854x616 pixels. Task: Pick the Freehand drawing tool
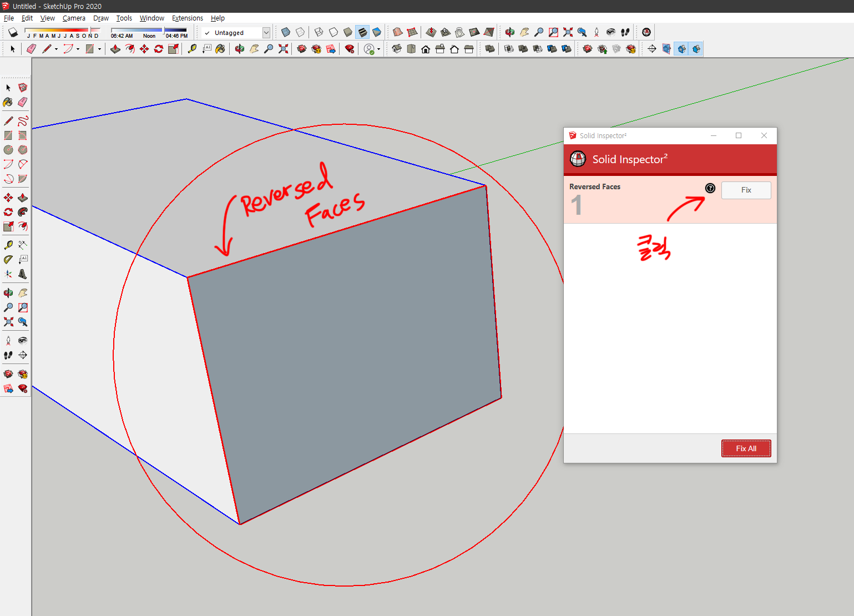pos(23,121)
